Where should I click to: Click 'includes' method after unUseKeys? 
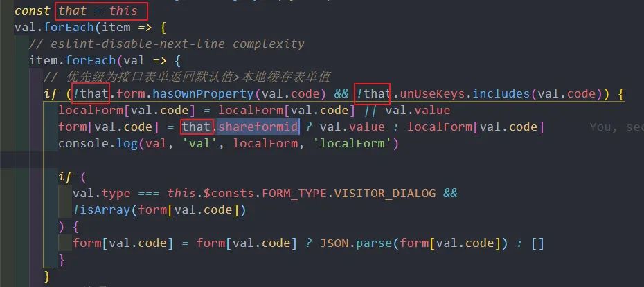(501, 94)
